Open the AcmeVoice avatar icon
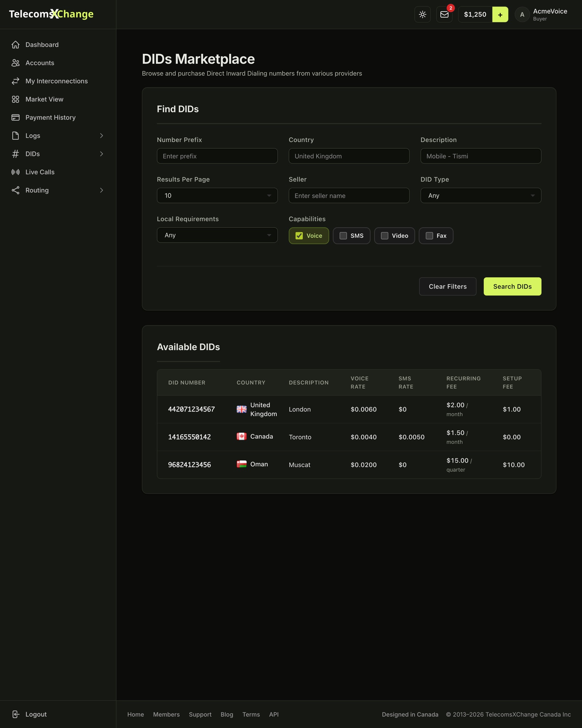The image size is (582, 728). (x=522, y=15)
